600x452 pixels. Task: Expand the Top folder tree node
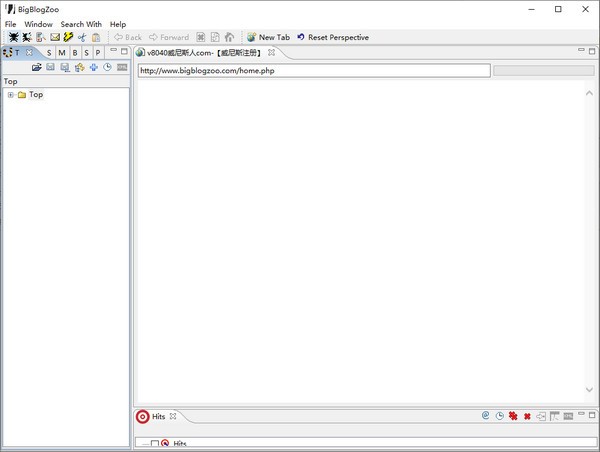click(x=10, y=95)
